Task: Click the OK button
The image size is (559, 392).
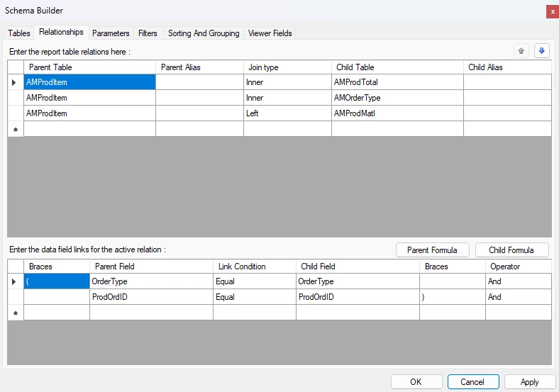Action: tap(416, 382)
